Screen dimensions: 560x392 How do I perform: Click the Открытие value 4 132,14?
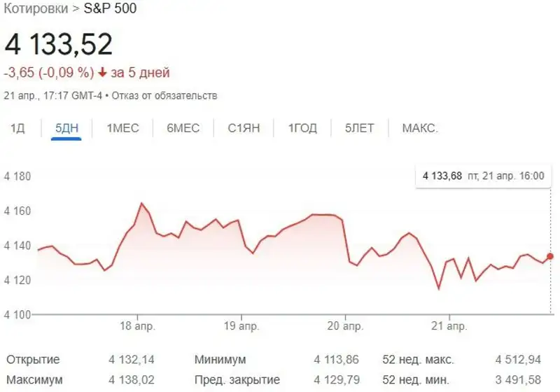click(x=131, y=360)
